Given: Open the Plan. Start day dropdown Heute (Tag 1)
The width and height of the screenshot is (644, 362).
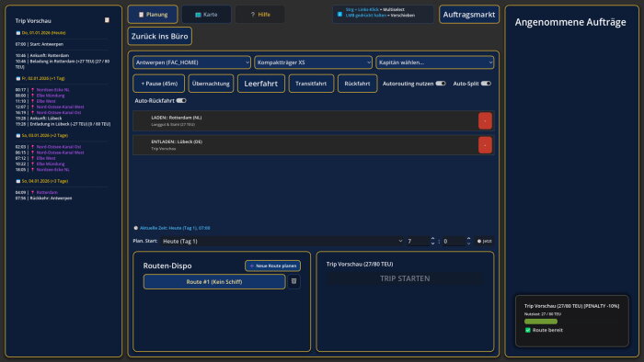Looking at the screenshot, I should 282,241.
